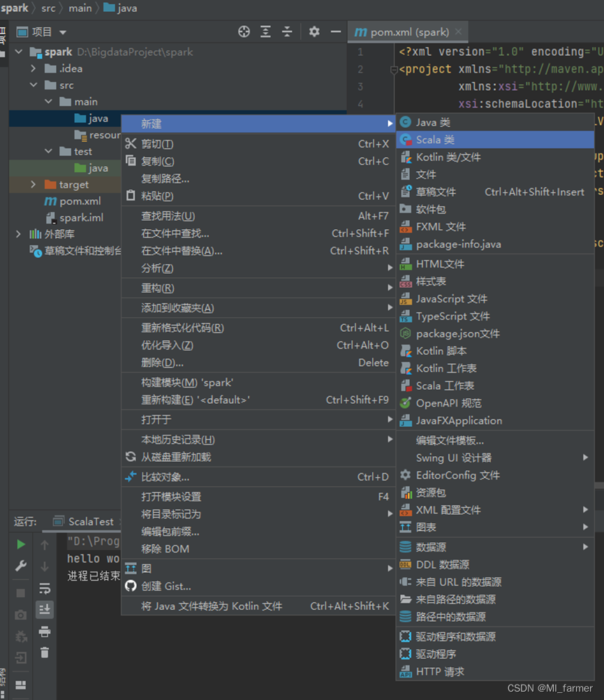Click the src breadcrumb at the top
The height and width of the screenshot is (700, 604).
pos(47,8)
